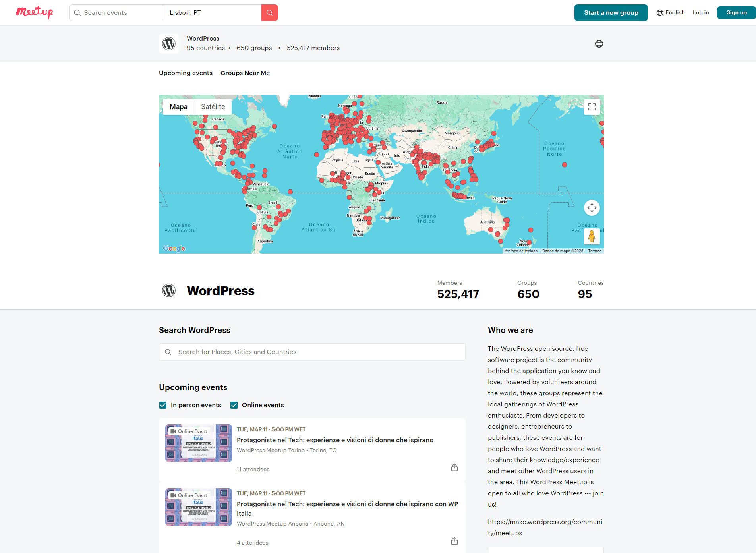Screen dimensions: 756x553
Task: Share the Torino meetup event
Action: click(x=454, y=468)
